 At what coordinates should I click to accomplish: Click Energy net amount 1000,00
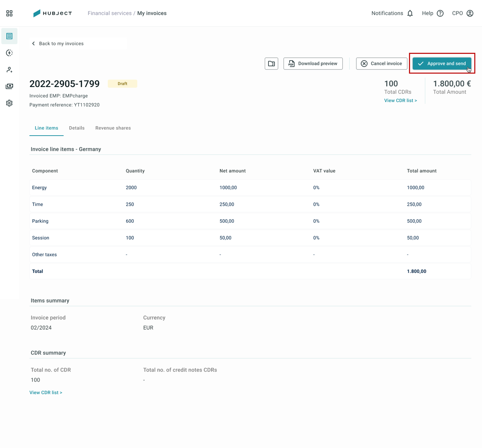coord(228,188)
